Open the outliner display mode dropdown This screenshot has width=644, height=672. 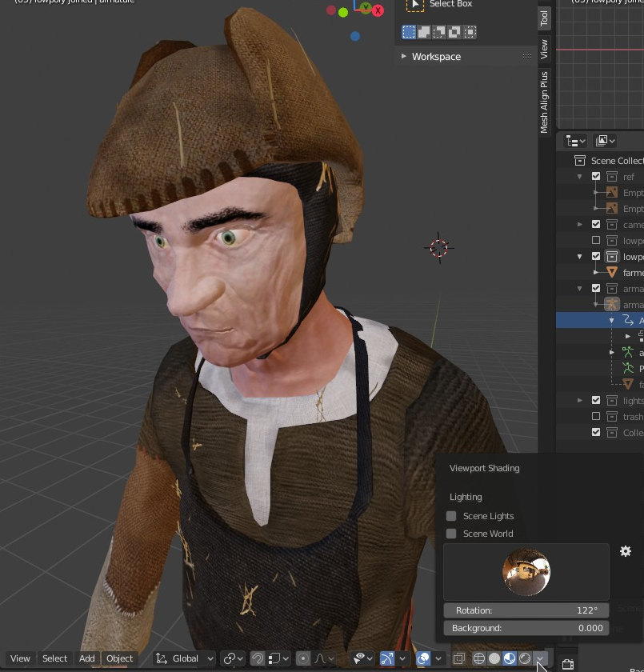click(605, 141)
